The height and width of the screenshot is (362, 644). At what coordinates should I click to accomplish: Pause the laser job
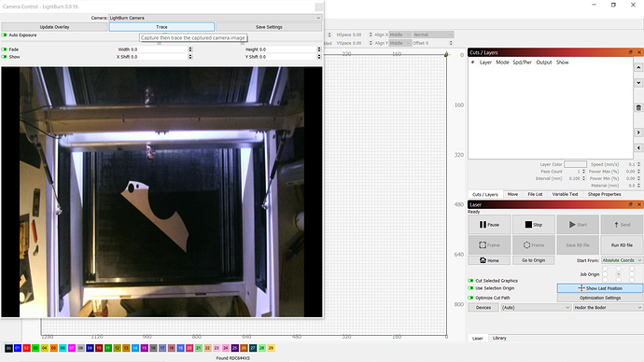pos(489,225)
